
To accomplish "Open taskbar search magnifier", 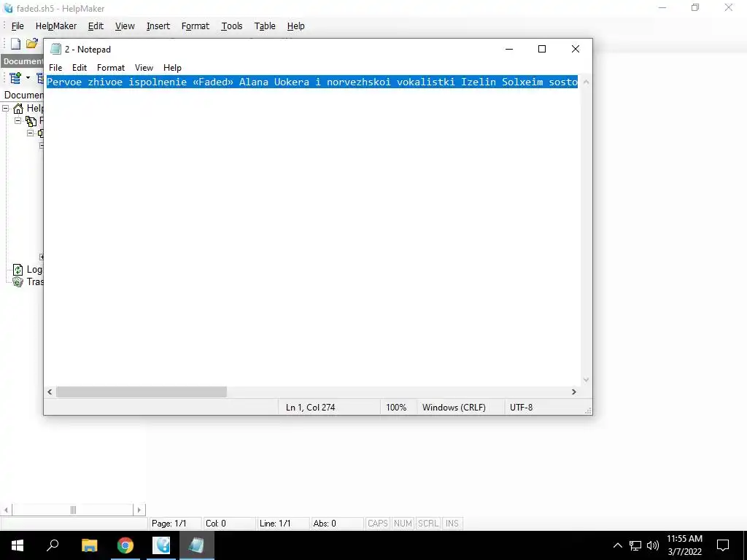I will pos(53,545).
